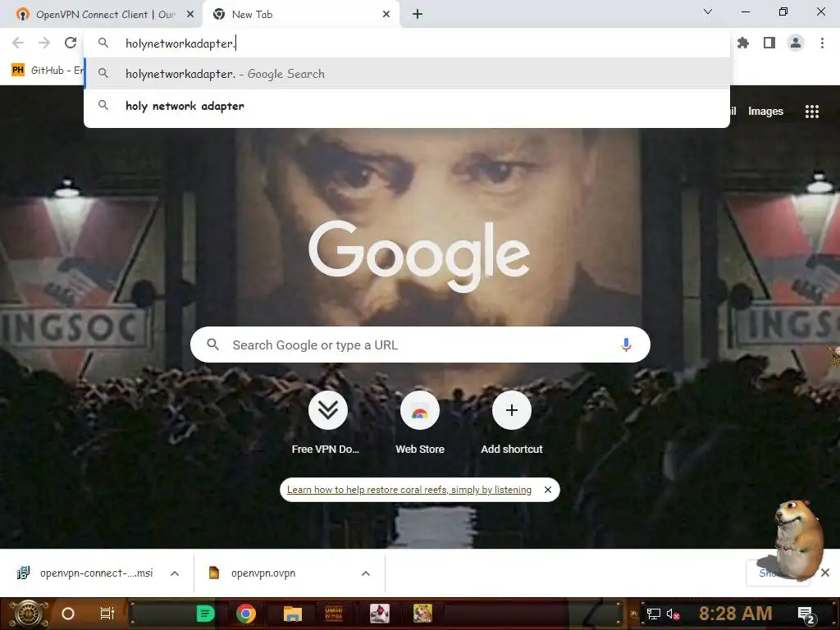Open File Explorer from taskbar

pyautogui.click(x=293, y=614)
